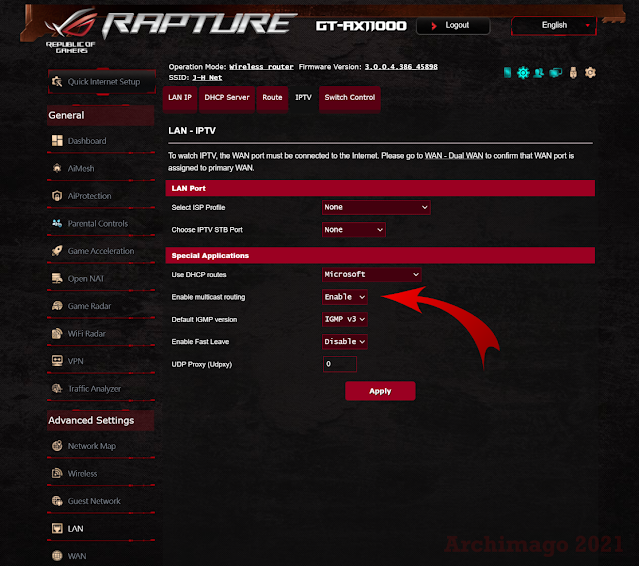Click the Game Acceleration rocket icon

click(57, 251)
